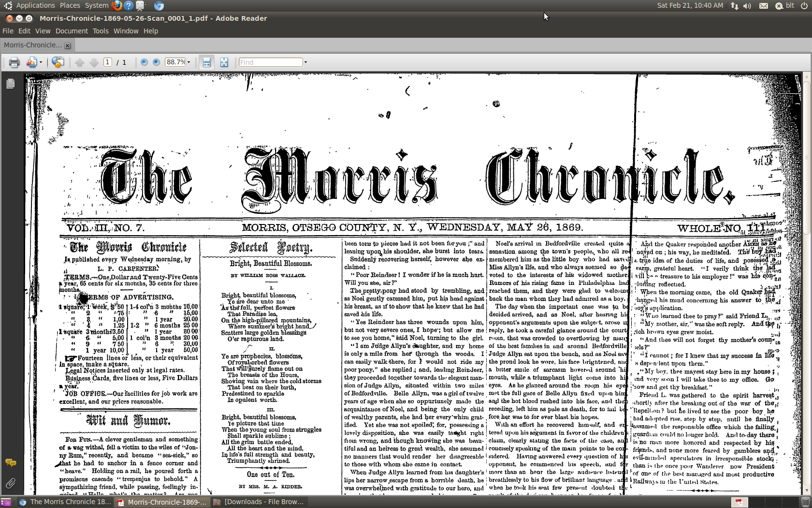Open the Comments panel in sidebar
The height and width of the screenshot is (508, 812).
(x=10, y=463)
